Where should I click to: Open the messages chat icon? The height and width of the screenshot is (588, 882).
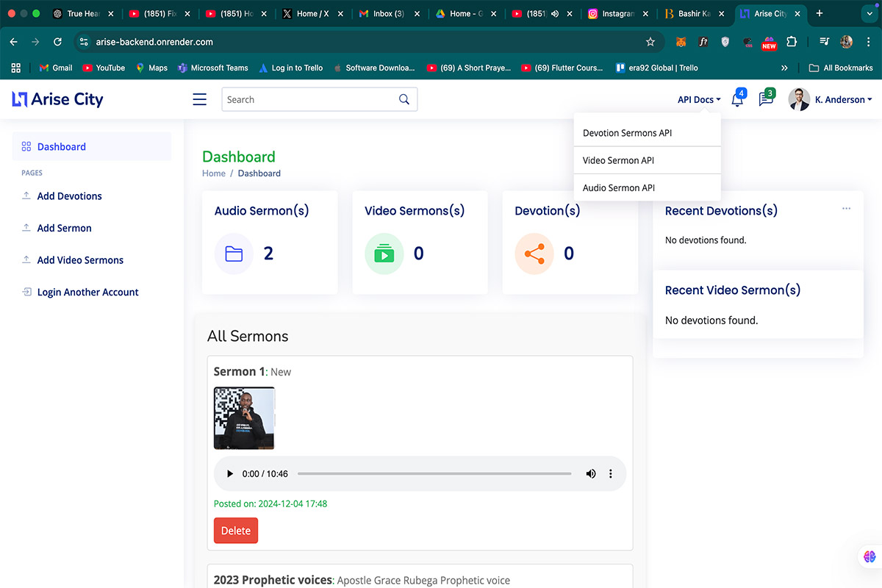click(765, 100)
